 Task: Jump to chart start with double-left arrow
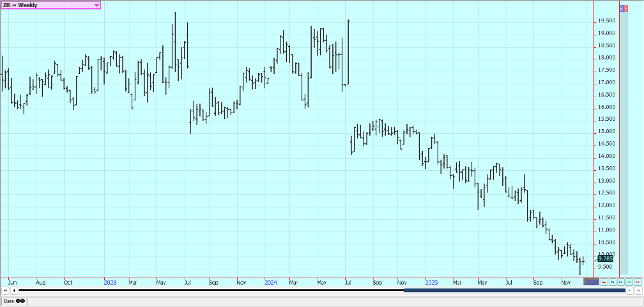coord(5,291)
